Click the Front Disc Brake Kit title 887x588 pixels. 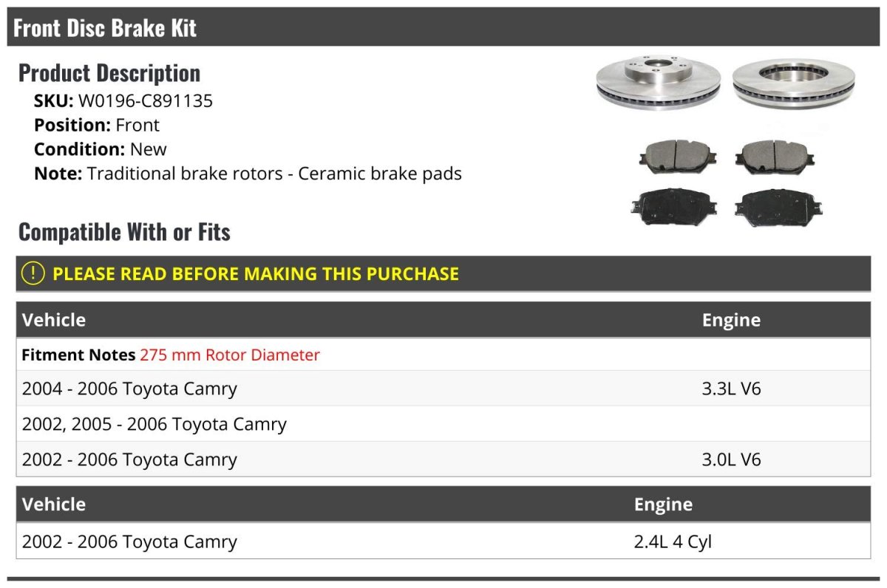105,28
